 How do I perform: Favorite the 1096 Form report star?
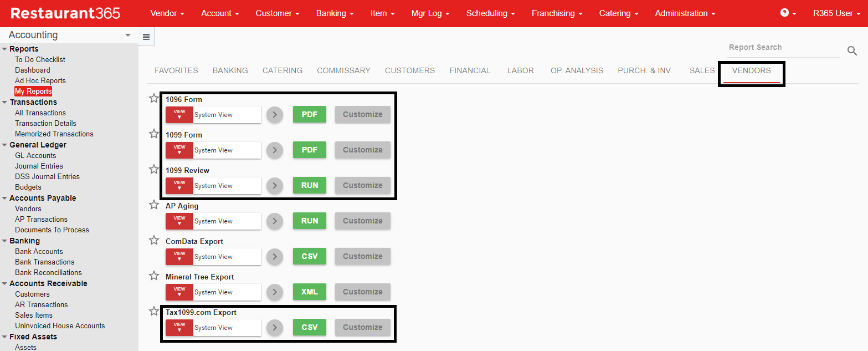click(x=154, y=98)
